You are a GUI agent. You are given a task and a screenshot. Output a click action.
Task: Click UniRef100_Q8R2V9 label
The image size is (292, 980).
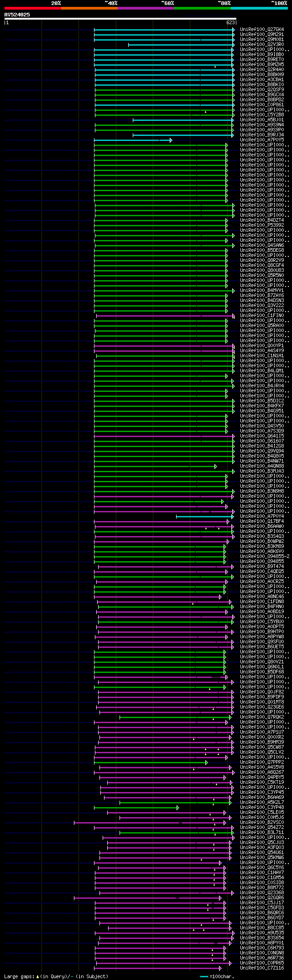[262, 260]
